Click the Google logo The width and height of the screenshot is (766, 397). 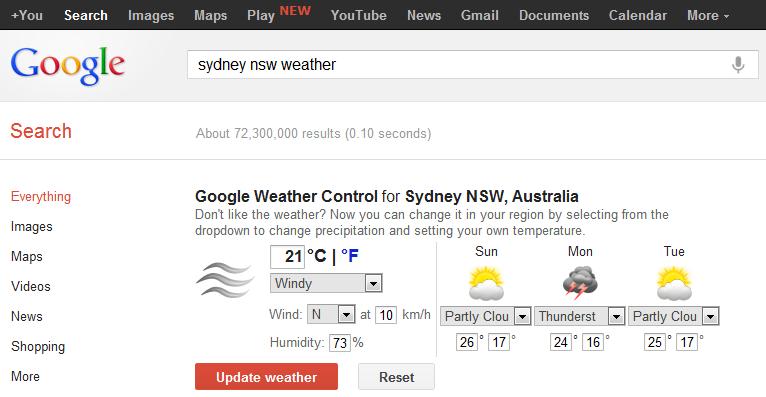67,66
